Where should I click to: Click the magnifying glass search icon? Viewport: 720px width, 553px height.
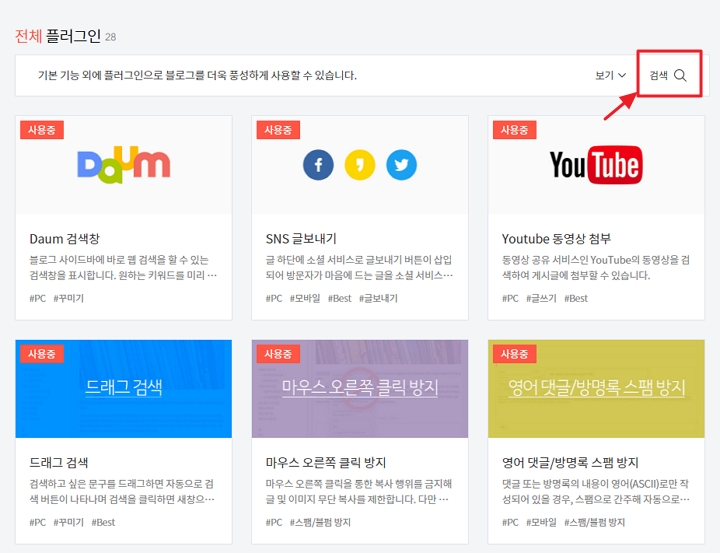pos(680,75)
